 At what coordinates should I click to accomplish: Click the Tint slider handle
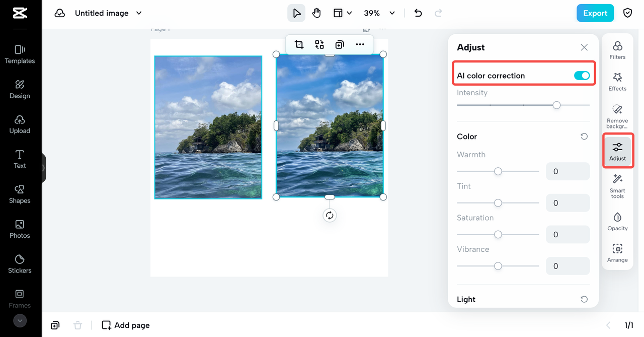point(498,203)
